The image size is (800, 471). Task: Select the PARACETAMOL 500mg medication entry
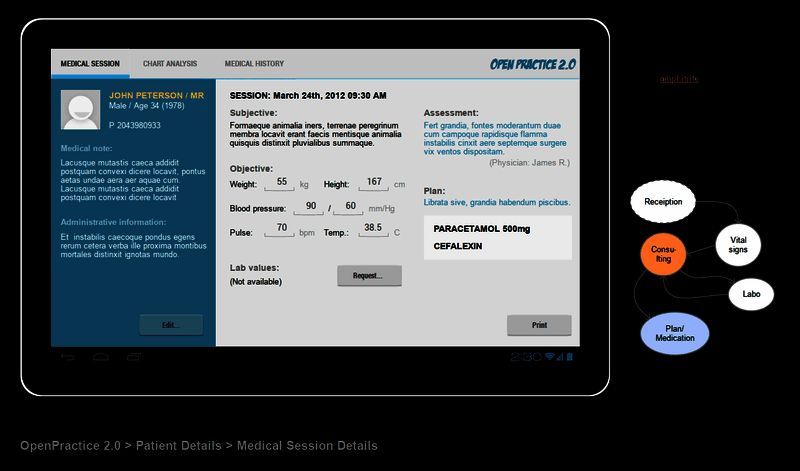(482, 229)
